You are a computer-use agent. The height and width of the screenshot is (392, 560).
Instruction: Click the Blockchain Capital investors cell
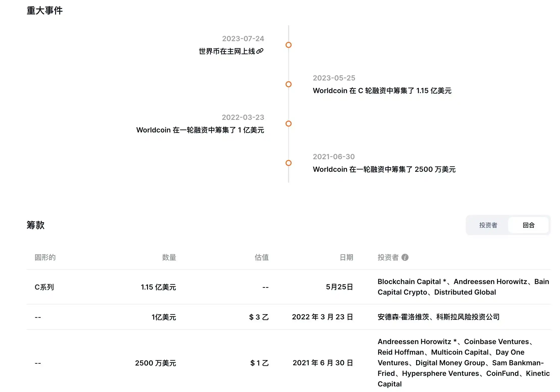463,287
